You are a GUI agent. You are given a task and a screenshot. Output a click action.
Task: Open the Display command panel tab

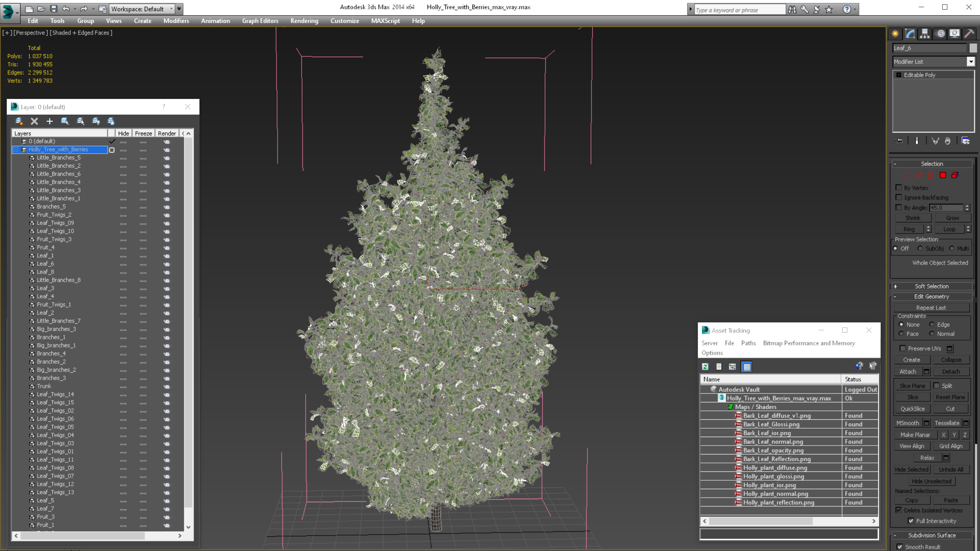[x=954, y=34]
